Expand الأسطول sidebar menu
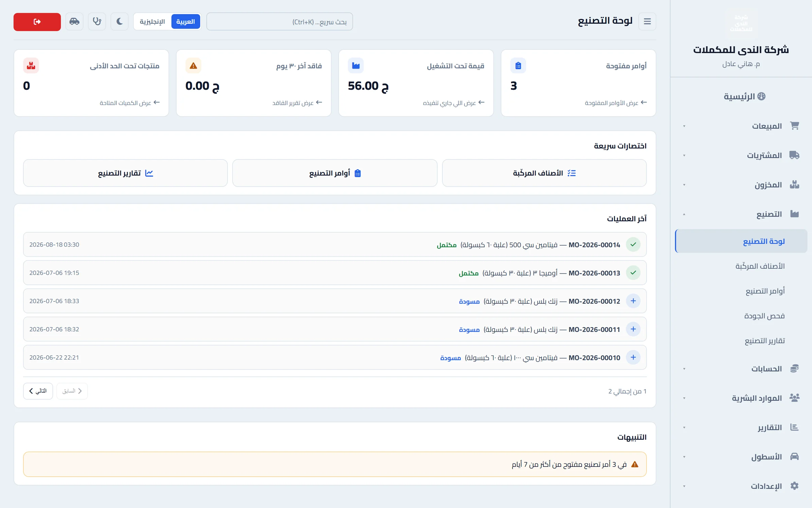 (741, 457)
